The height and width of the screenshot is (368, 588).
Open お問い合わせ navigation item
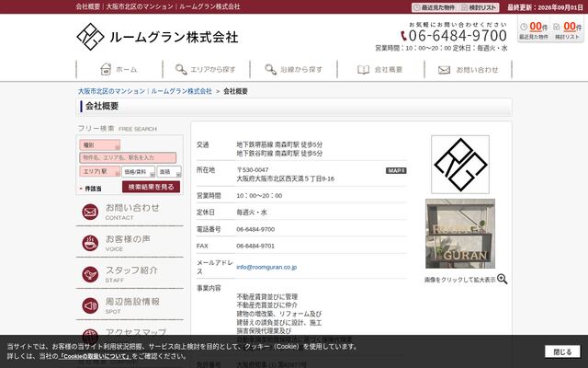(468, 70)
